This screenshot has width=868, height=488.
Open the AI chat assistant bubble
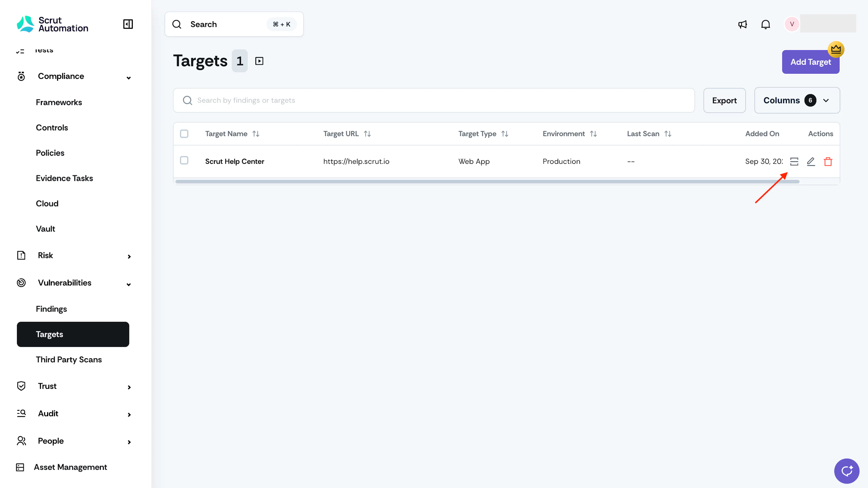[847, 471]
